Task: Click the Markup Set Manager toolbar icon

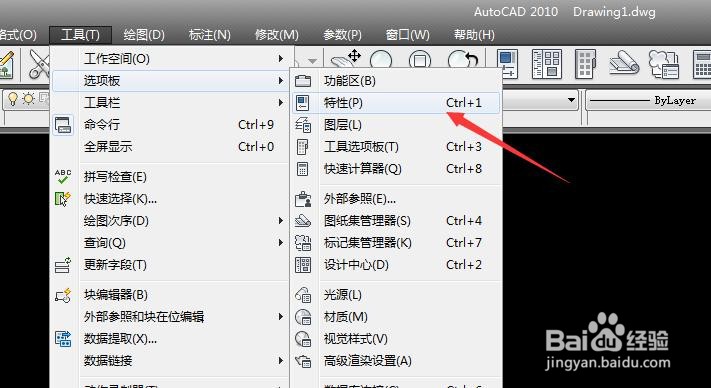Action: [664, 63]
